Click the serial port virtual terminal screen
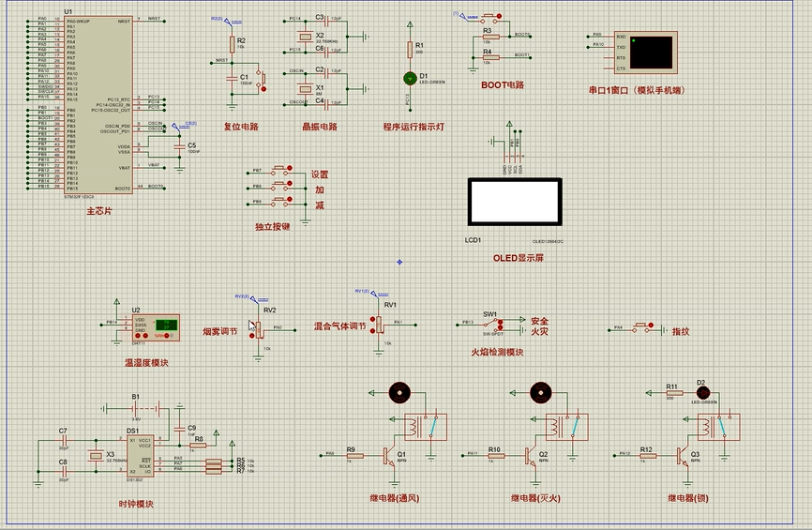Screen dimensions: 812x530 (x=651, y=52)
